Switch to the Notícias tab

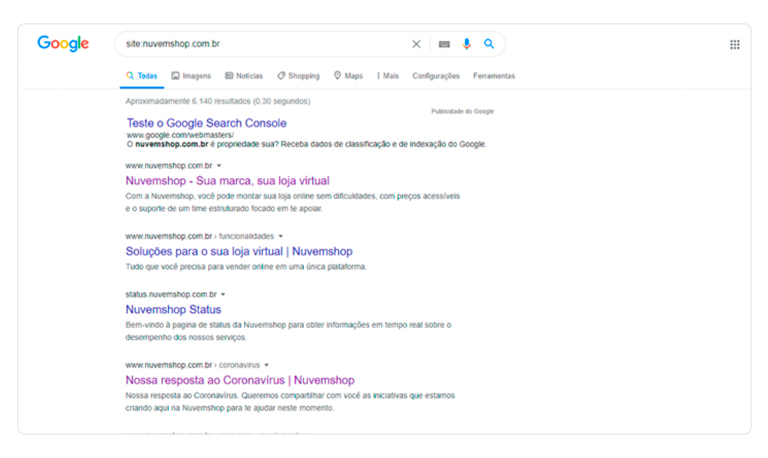(244, 76)
